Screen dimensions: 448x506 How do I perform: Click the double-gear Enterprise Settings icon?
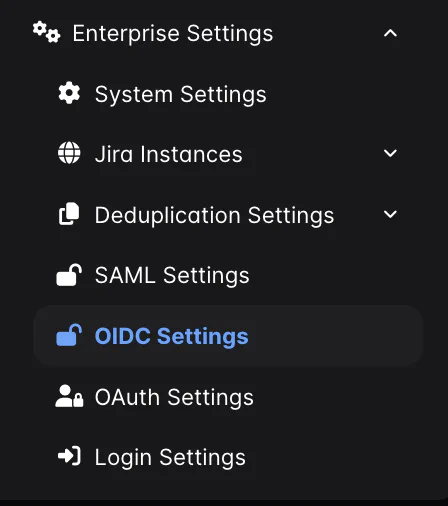[46, 32]
